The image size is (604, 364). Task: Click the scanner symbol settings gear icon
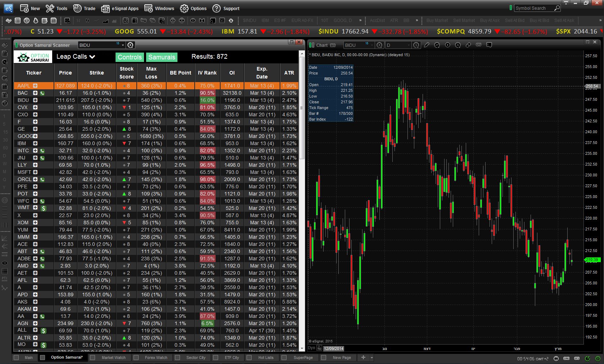tap(131, 45)
